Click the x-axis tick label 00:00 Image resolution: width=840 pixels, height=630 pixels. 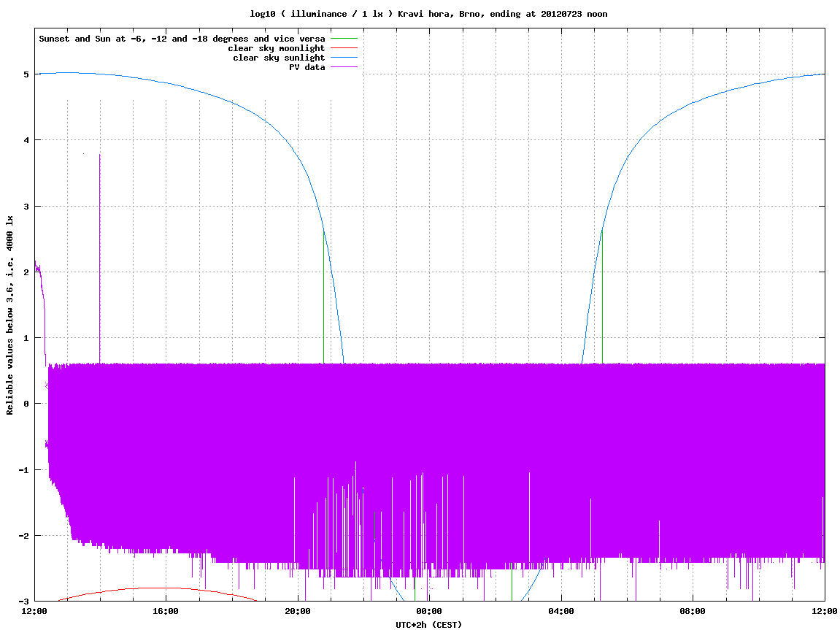coord(430,611)
